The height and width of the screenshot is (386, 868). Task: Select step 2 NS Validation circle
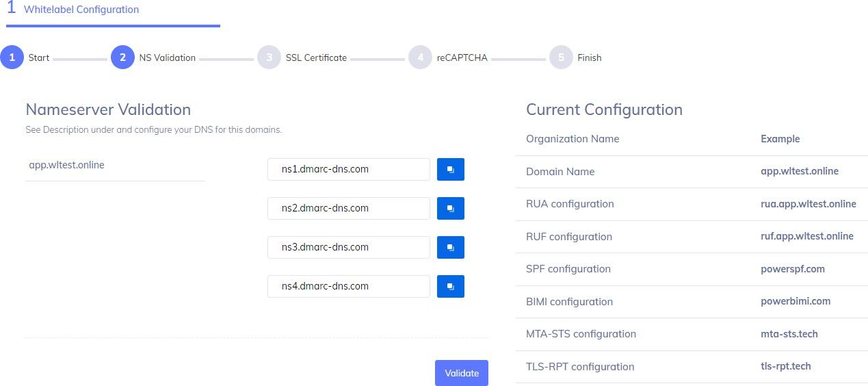pyautogui.click(x=122, y=57)
